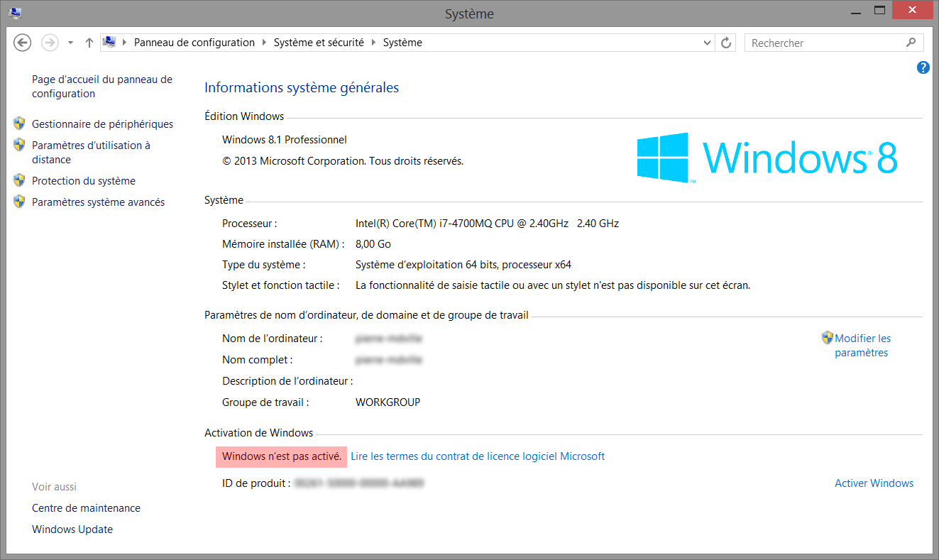This screenshot has width=939, height=560.
Task: Click shield icon beside Protection du système
Action: point(19,180)
